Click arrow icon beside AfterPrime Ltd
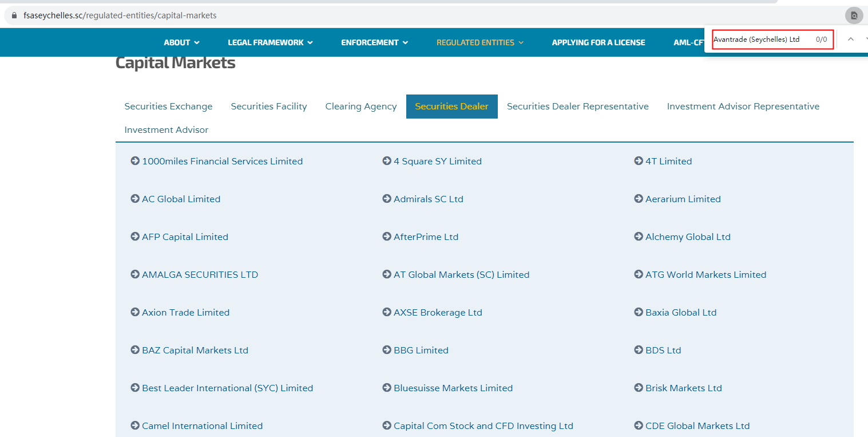This screenshot has height=437, width=868. click(387, 237)
